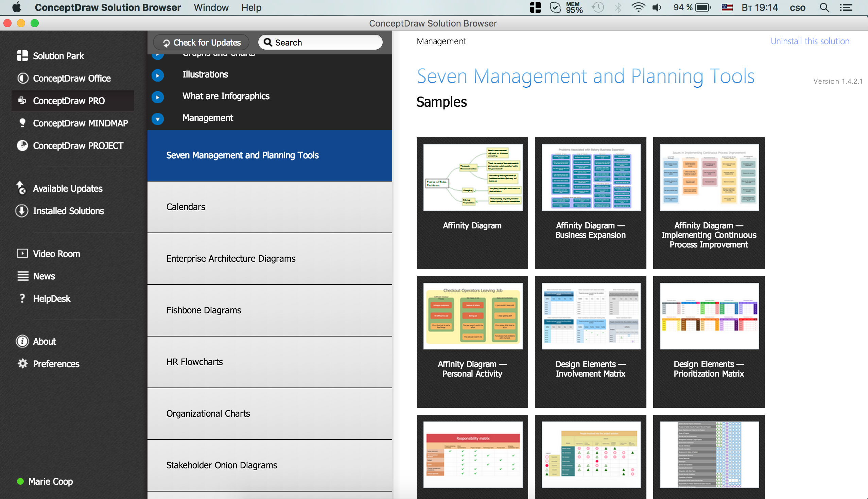This screenshot has width=868, height=499.
Task: Open the Window menu
Action: point(211,7)
